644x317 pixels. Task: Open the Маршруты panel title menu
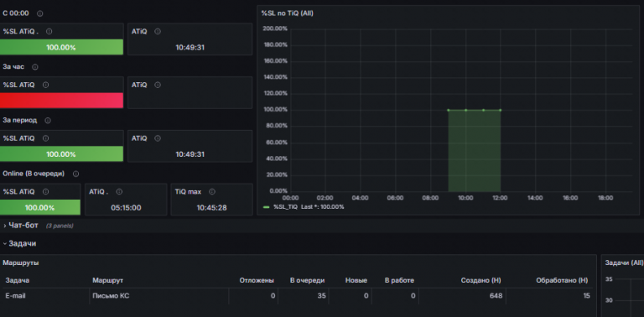click(x=21, y=262)
